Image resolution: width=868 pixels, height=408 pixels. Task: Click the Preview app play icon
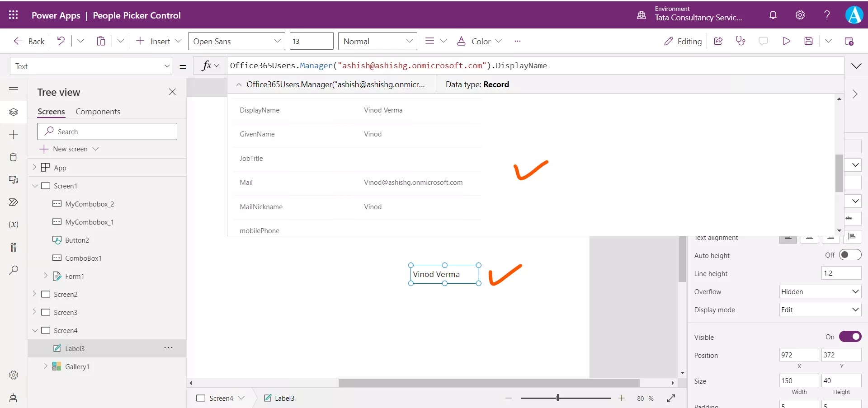pyautogui.click(x=787, y=41)
